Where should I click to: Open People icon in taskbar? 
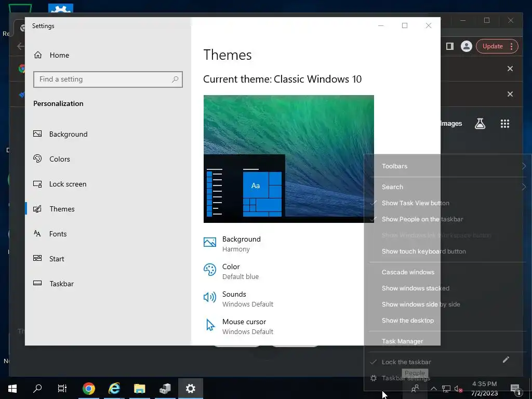(x=415, y=389)
